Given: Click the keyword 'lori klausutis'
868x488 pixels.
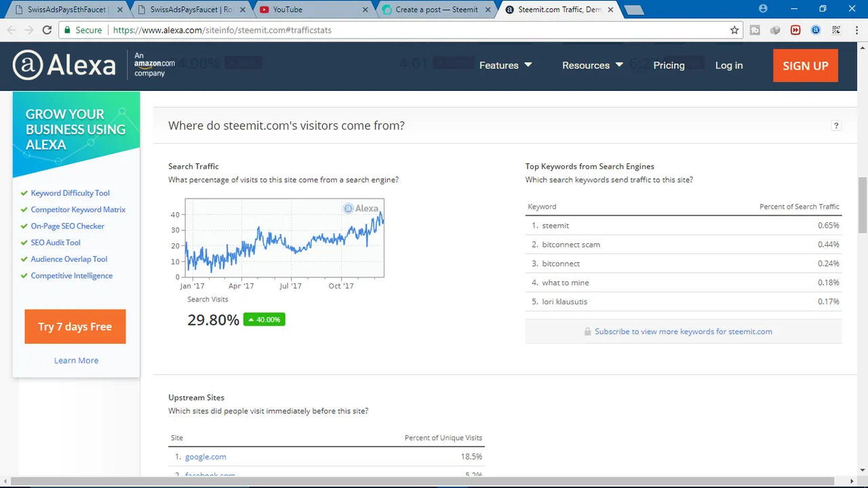Looking at the screenshot, I should pyautogui.click(x=565, y=302).
